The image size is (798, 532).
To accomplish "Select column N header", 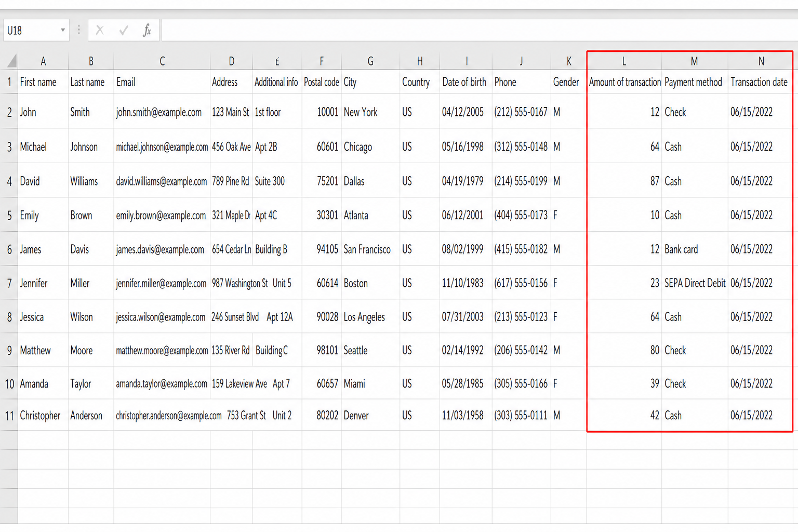I will [x=761, y=61].
